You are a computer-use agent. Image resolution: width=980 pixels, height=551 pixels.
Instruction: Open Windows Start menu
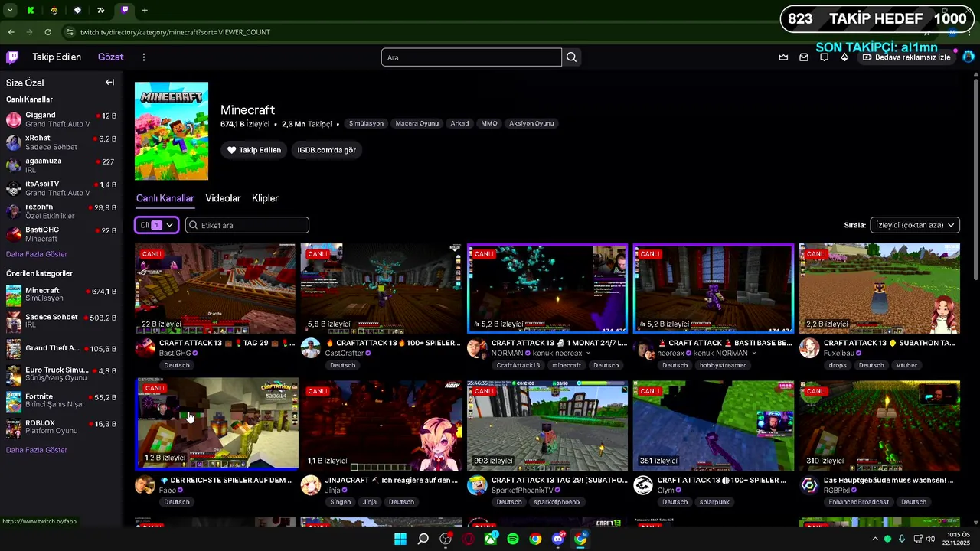400,539
